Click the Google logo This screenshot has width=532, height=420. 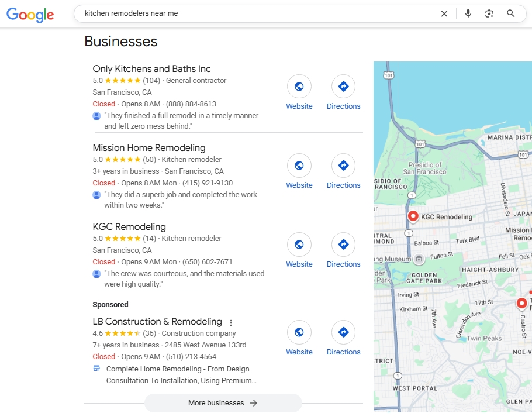coord(30,15)
